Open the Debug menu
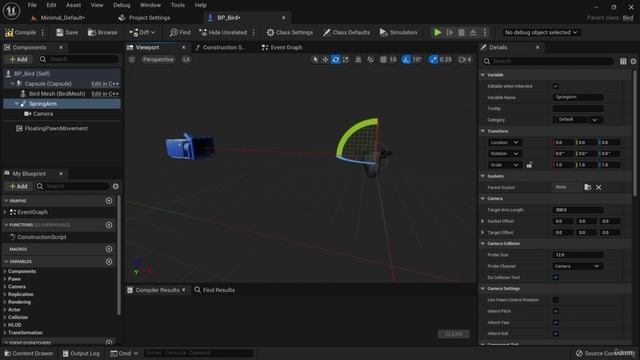This screenshot has width=640, height=360. click(122, 5)
